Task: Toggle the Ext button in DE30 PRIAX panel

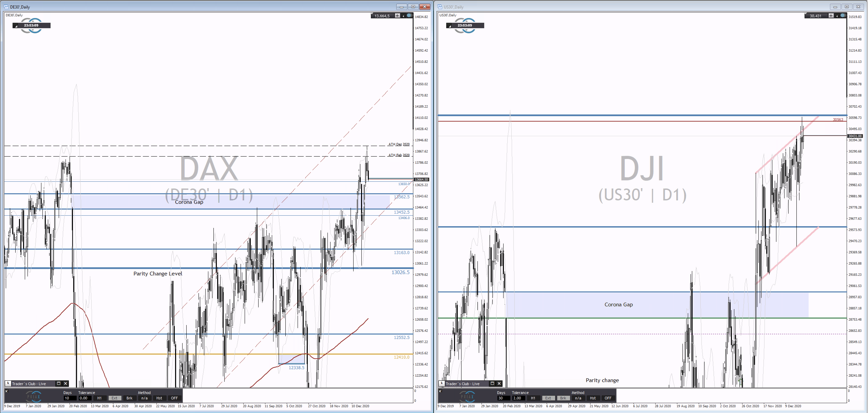Action: (x=115, y=398)
